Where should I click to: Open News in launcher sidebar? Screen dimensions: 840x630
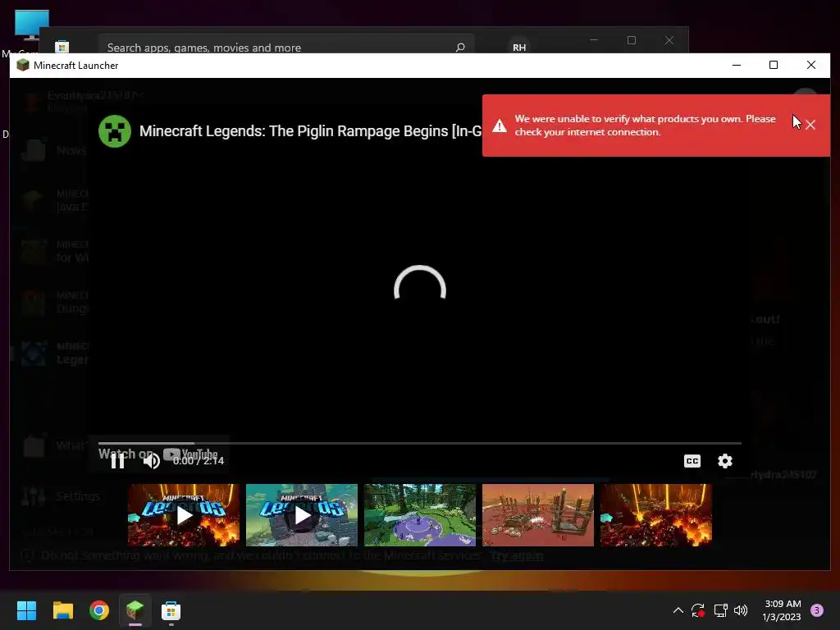click(53, 151)
